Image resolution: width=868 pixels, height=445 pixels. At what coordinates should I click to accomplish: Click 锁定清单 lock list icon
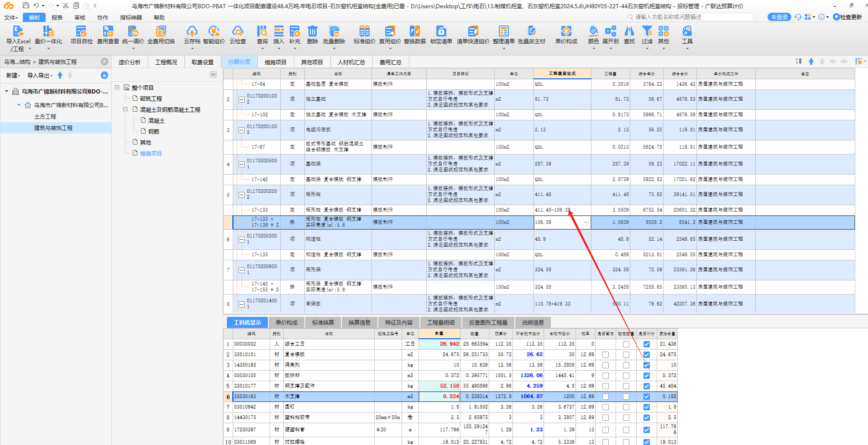pos(441,31)
